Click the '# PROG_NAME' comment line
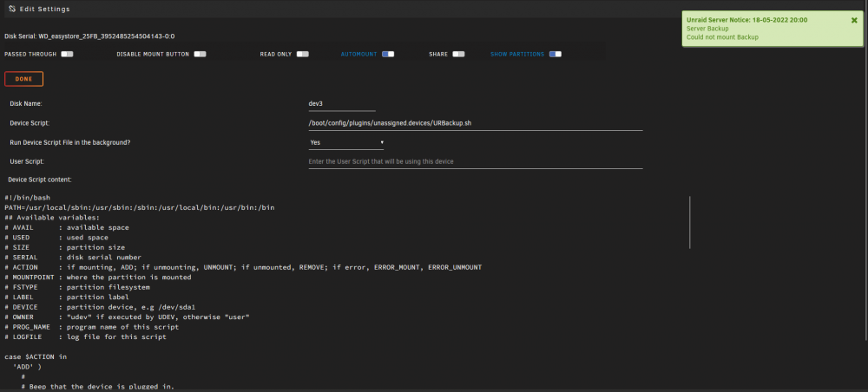This screenshot has height=392, width=868. click(91, 327)
